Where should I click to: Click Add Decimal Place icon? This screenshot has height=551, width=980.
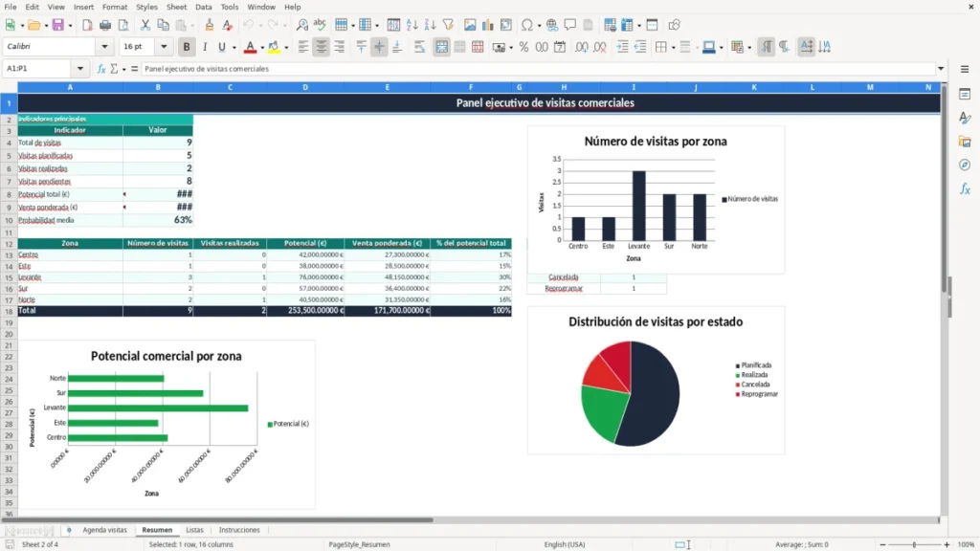click(x=582, y=47)
